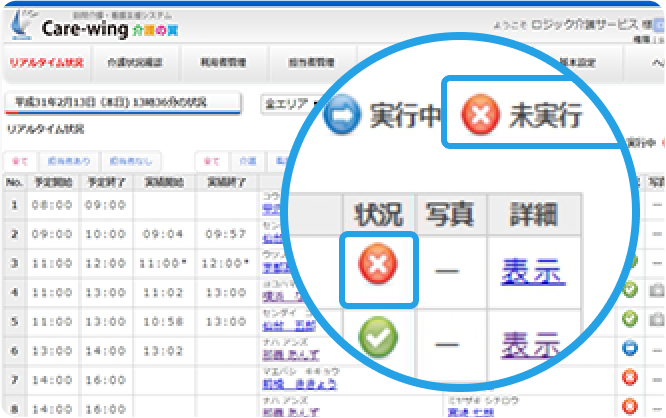Viewport: 666px width, 418px height.
Task: Click the blue in-progress status icon in row 6
Action: tap(630, 348)
